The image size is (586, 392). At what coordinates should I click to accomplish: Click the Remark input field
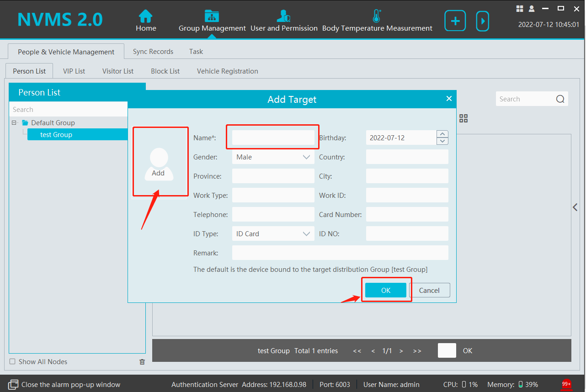[x=340, y=253]
